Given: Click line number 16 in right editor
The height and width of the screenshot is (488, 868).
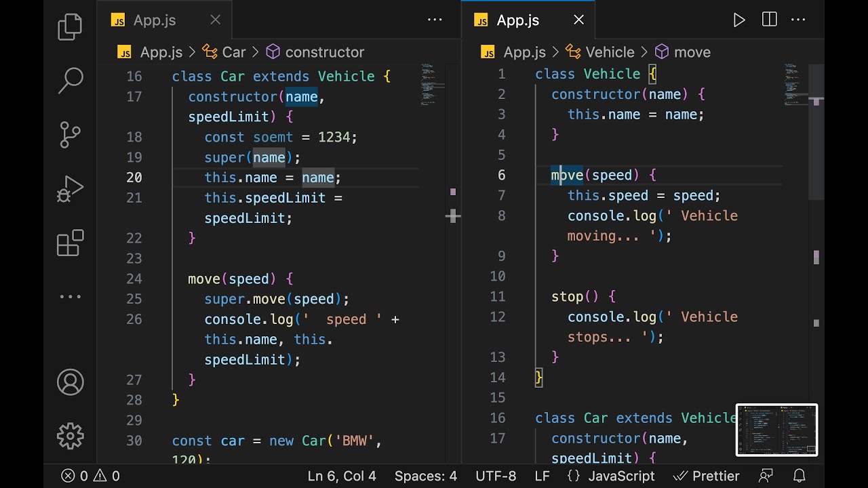Looking at the screenshot, I should tap(498, 418).
